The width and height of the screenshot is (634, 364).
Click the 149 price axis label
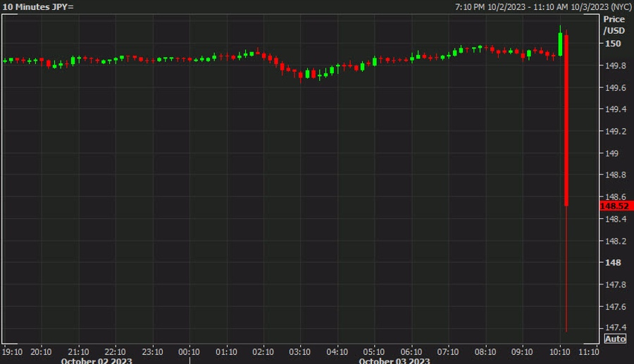point(611,153)
